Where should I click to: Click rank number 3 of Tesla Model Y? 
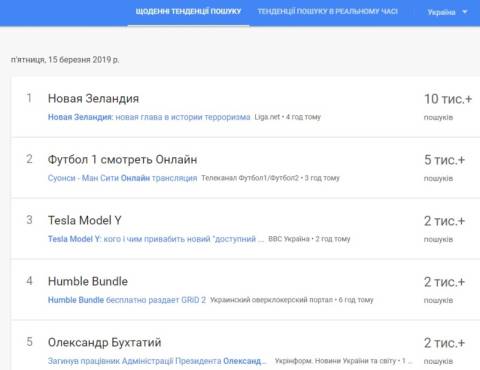tap(29, 220)
